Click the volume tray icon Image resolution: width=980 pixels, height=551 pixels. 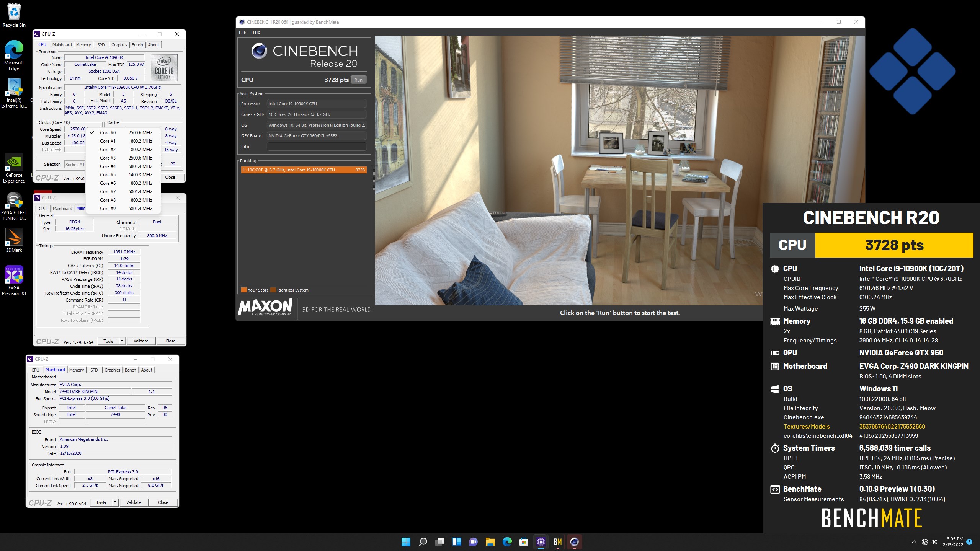point(934,542)
